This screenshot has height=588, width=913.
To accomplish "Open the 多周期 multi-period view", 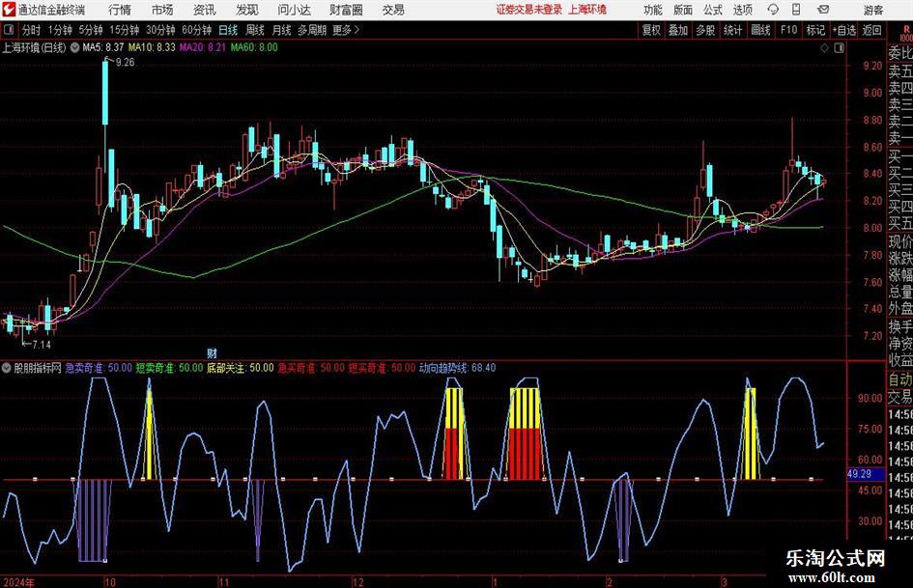I will pyautogui.click(x=312, y=30).
